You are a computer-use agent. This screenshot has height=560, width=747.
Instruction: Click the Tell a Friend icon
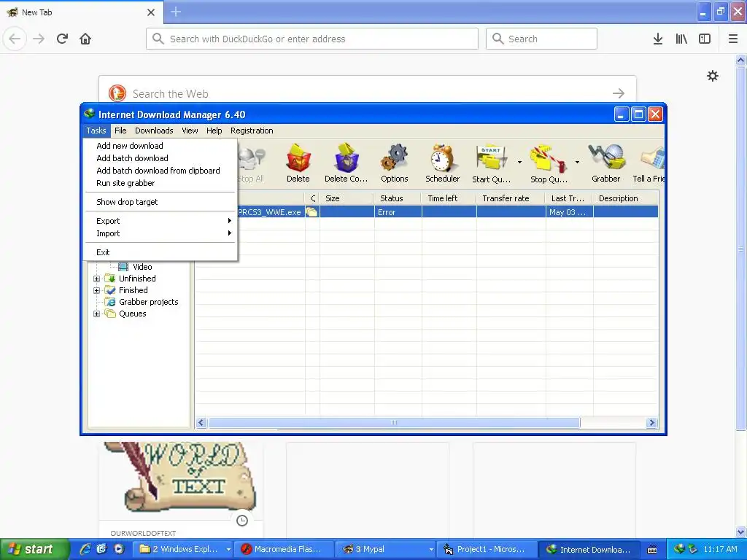[649, 163]
